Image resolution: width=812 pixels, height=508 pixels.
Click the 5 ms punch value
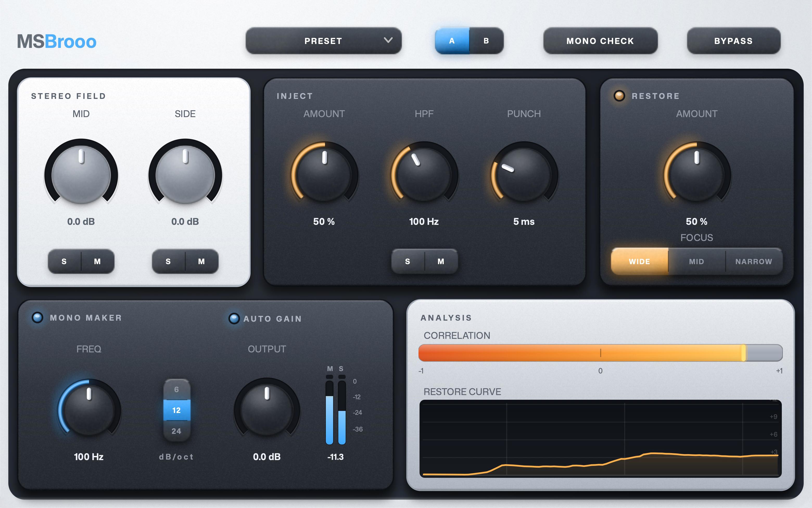(524, 222)
